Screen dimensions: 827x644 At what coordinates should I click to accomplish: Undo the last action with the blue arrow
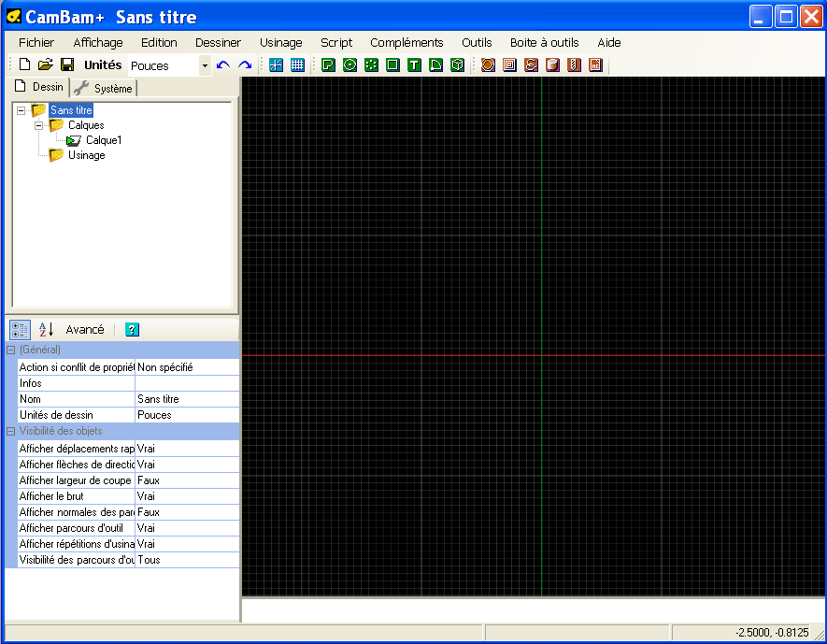pyautogui.click(x=223, y=64)
